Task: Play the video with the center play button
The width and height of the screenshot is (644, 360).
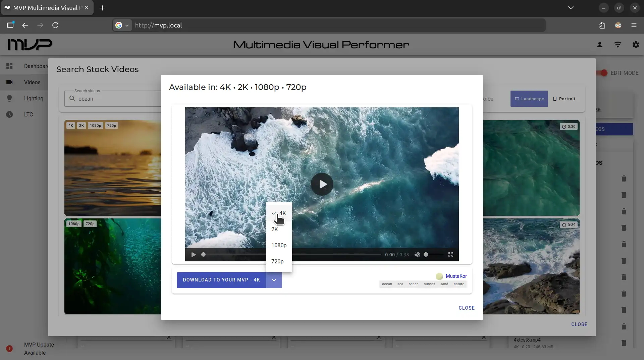Action: 322,184
